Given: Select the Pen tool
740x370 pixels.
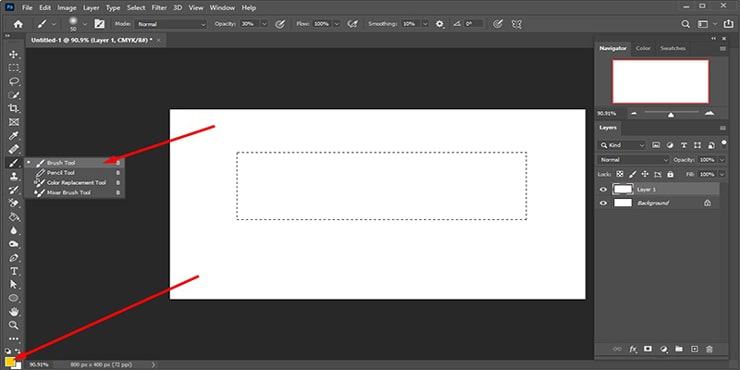Looking at the screenshot, I should [x=14, y=258].
